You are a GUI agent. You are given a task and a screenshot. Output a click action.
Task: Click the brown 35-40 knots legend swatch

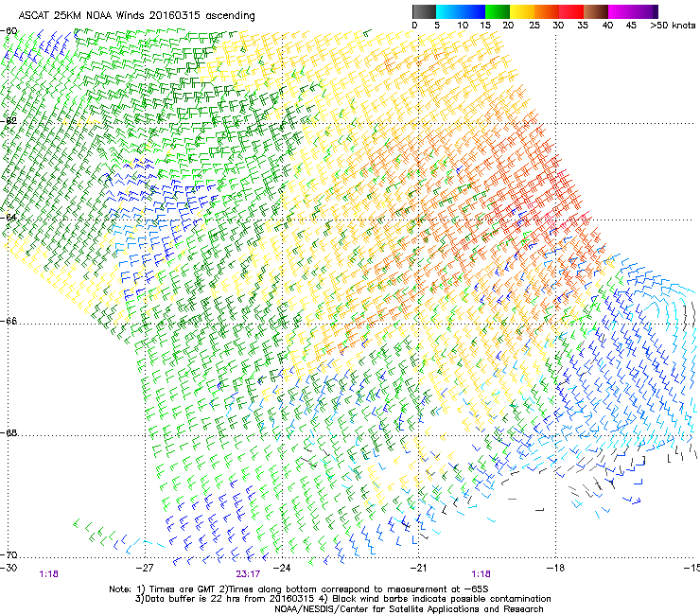click(x=596, y=11)
